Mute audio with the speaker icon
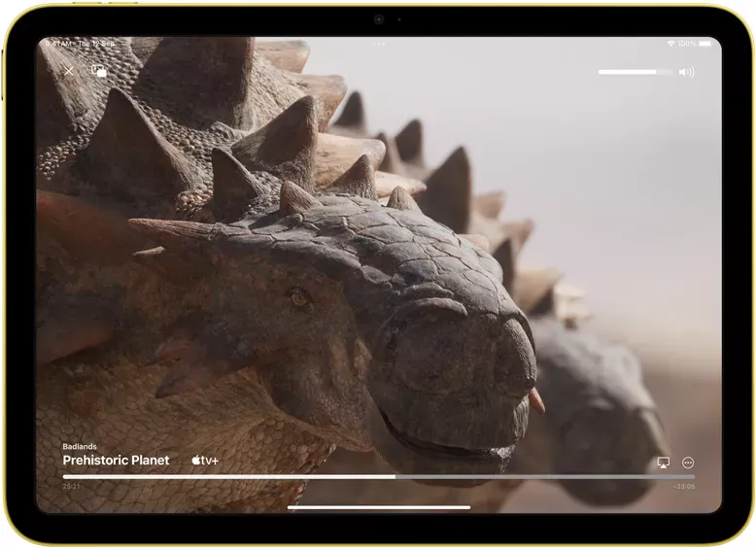Screen dimensions: 756x548 click(x=687, y=72)
